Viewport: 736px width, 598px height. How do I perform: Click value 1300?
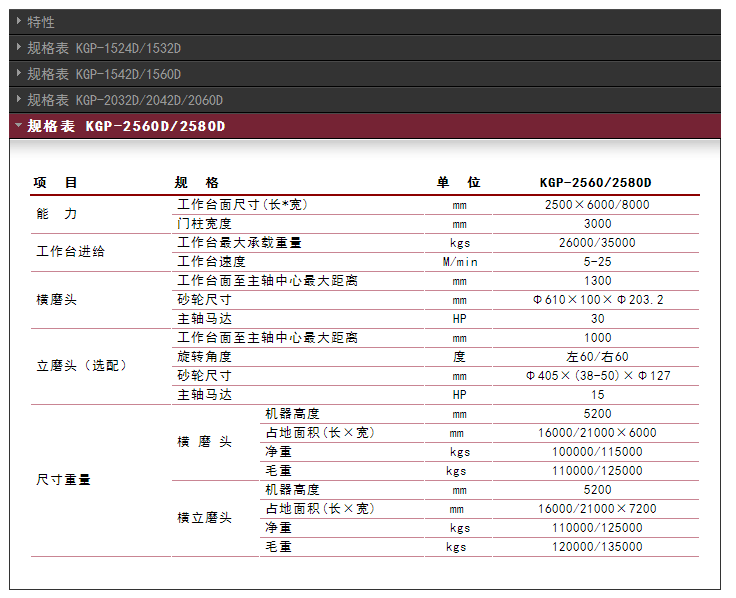click(598, 281)
